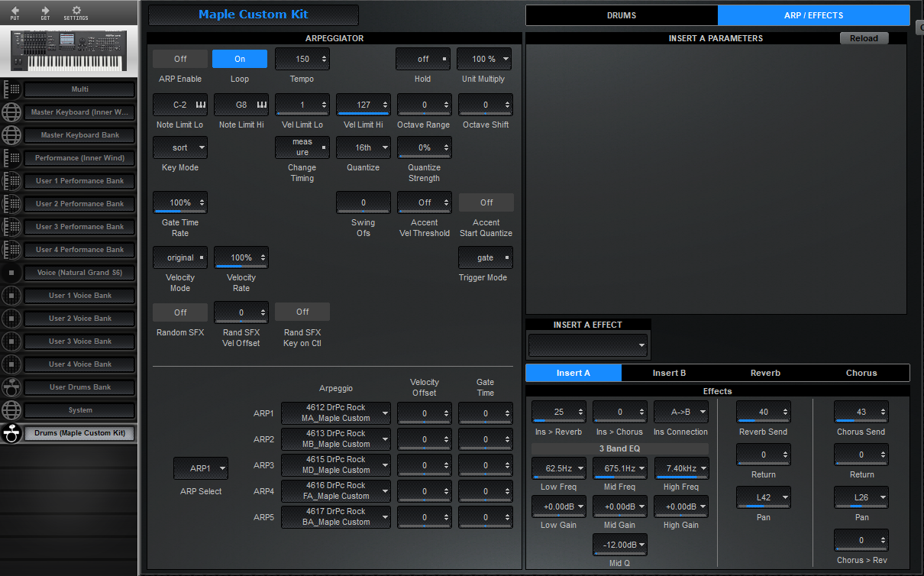This screenshot has height=576, width=924.
Task: Select the Performance (Inner Wind) bank
Action: [x=79, y=158]
